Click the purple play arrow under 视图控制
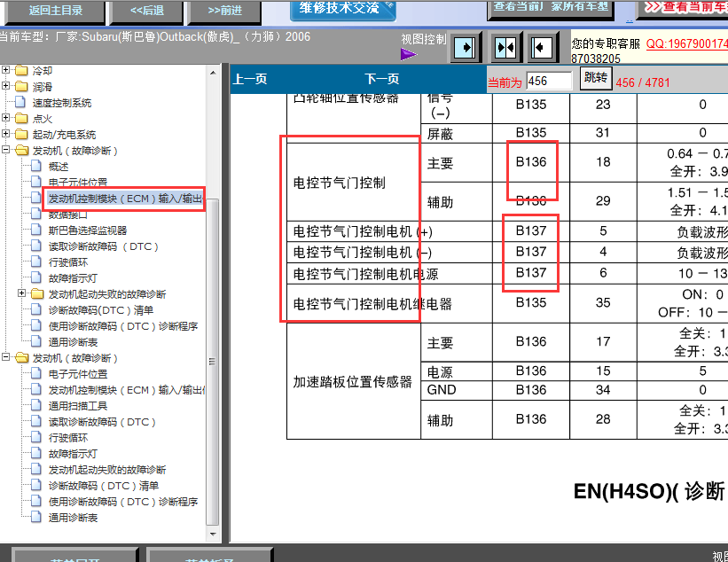Viewport: 728px width, 562px height. point(408,55)
